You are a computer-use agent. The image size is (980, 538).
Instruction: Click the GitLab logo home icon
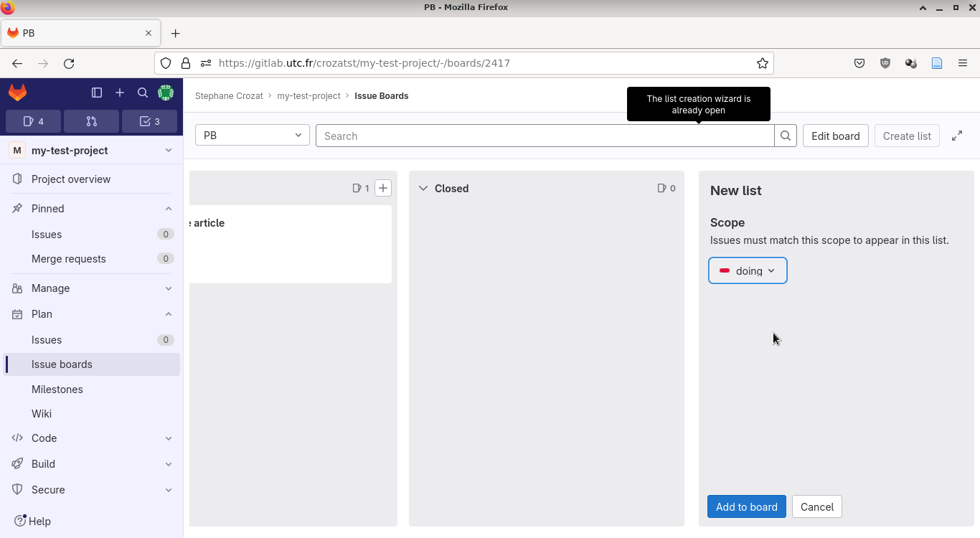[x=18, y=93]
